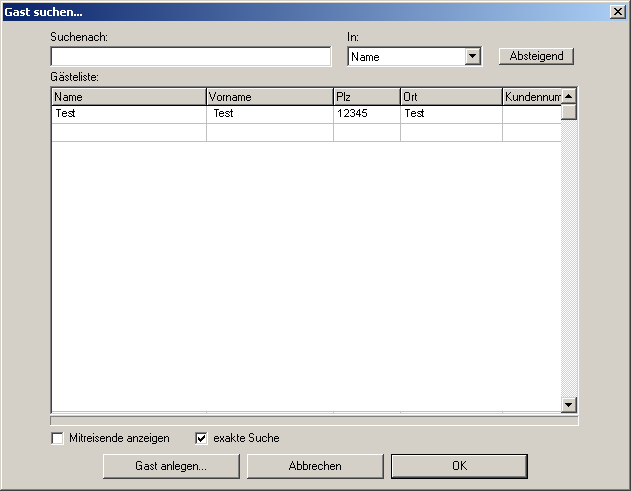Close the Gast suchen dialog window
This screenshot has width=631, height=491.
[617, 10]
